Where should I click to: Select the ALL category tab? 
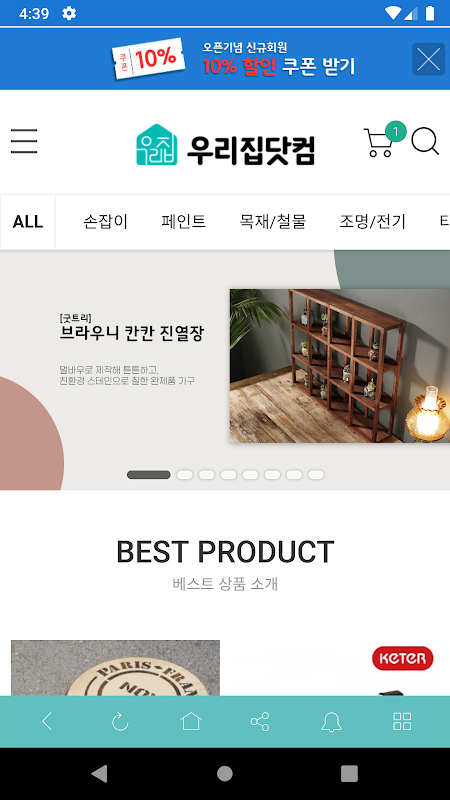tap(28, 222)
